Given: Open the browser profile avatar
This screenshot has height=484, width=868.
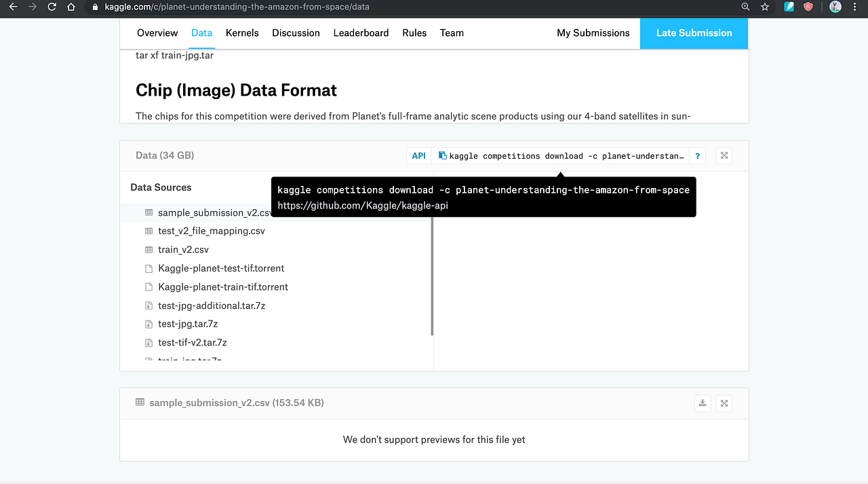Looking at the screenshot, I should pyautogui.click(x=835, y=7).
